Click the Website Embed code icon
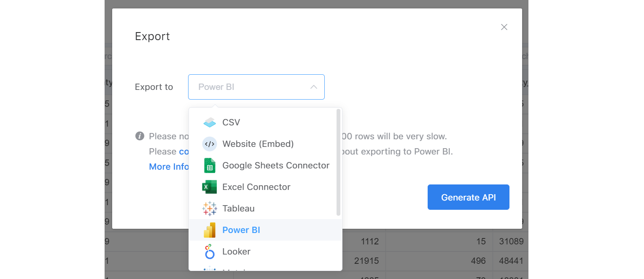The width and height of the screenshot is (644, 279). pyautogui.click(x=210, y=144)
